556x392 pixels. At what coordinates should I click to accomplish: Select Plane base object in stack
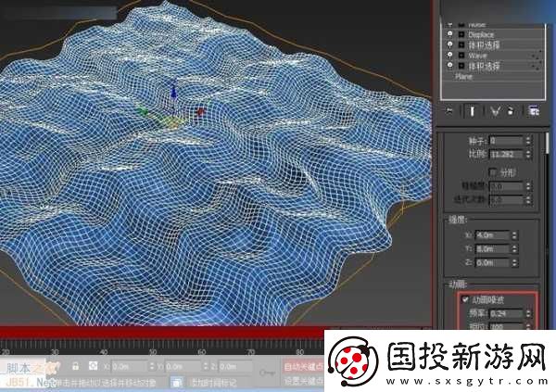[x=463, y=77]
